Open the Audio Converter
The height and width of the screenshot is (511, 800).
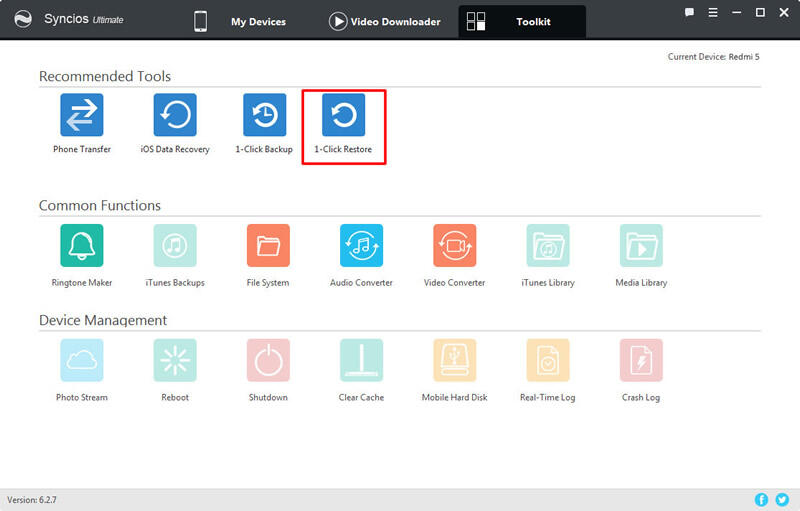pos(361,245)
